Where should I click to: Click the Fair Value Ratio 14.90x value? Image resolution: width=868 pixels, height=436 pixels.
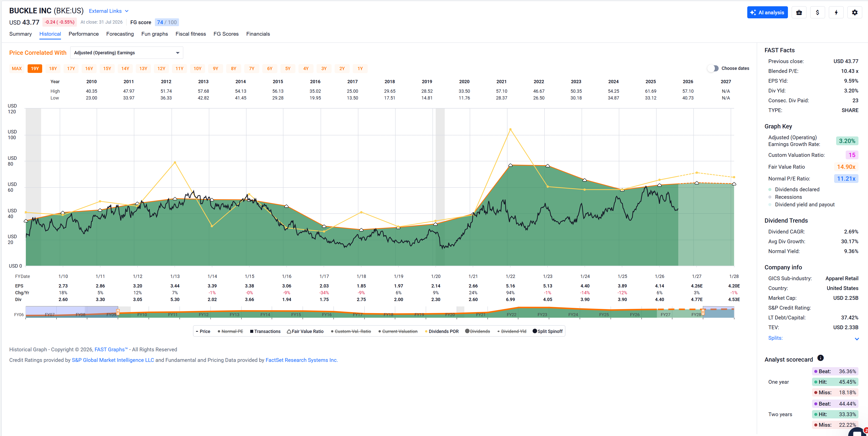click(x=846, y=167)
